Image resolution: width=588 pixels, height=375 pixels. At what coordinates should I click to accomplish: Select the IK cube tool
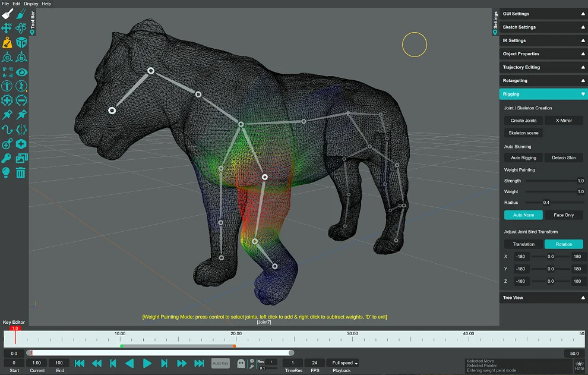click(x=21, y=43)
